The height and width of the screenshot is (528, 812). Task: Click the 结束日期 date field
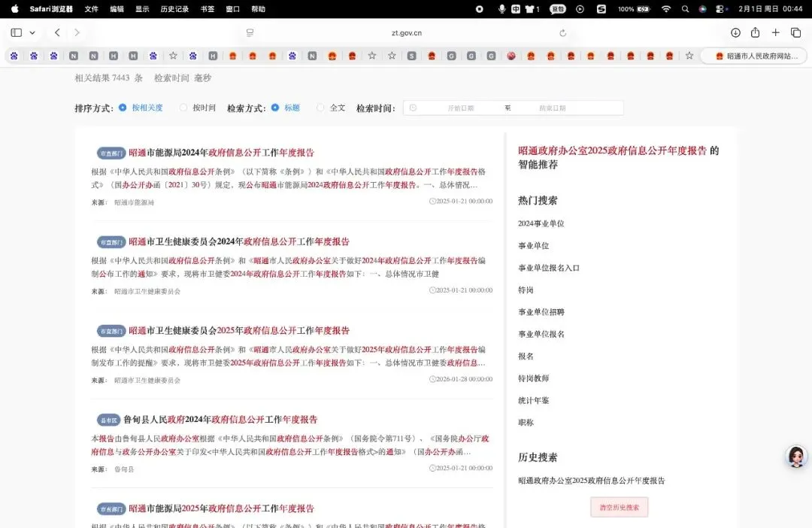[x=552, y=108]
